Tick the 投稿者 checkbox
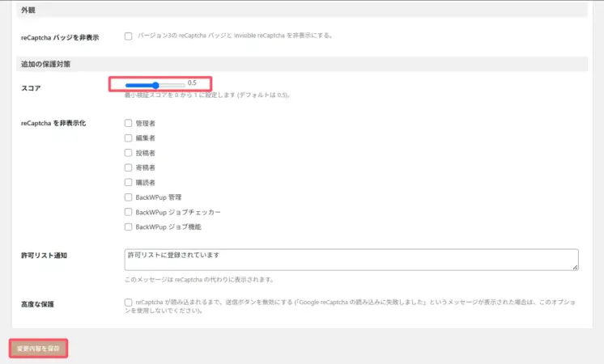The image size is (604, 364). pos(128,153)
